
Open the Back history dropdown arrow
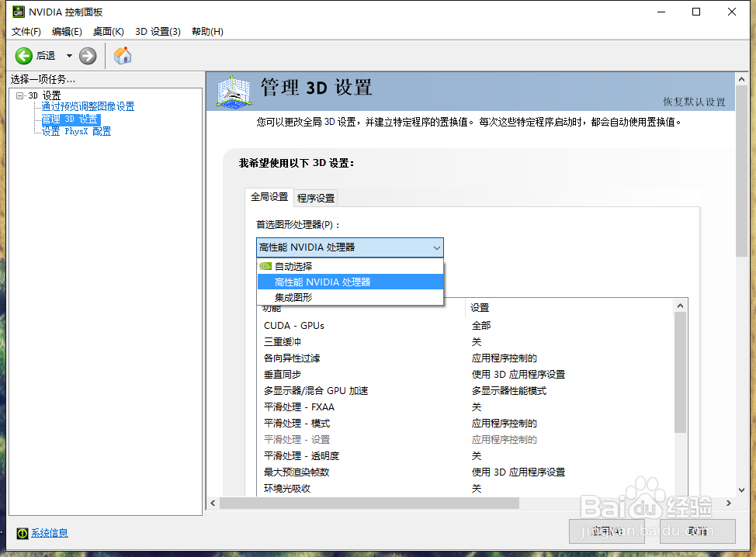pos(69,56)
